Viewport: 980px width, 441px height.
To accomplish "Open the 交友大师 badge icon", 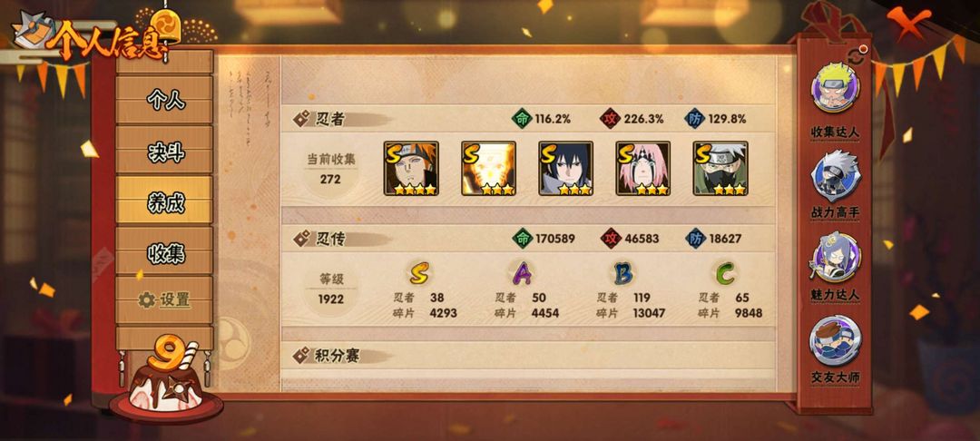I will click(835, 340).
